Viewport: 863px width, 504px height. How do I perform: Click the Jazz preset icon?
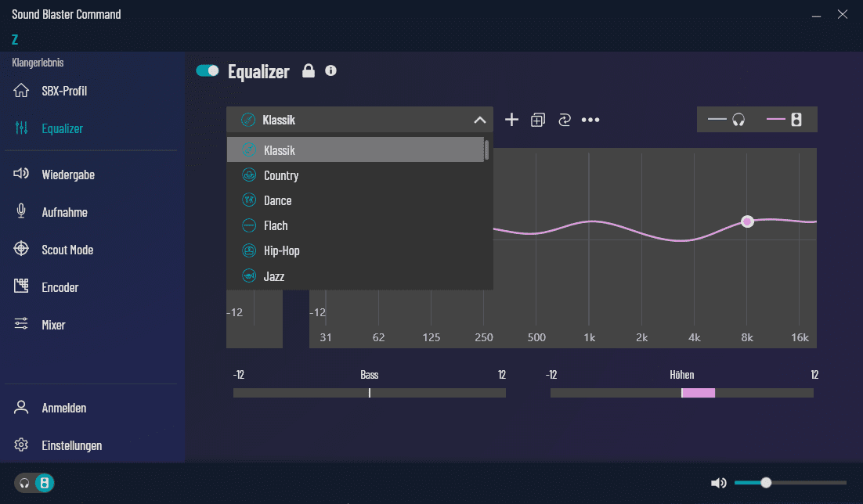click(249, 275)
